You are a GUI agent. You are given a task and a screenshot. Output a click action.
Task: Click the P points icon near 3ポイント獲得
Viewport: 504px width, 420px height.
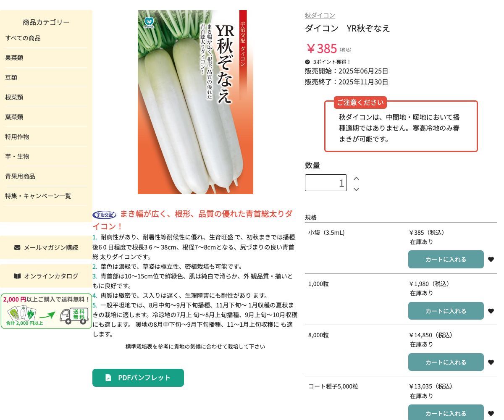click(307, 62)
